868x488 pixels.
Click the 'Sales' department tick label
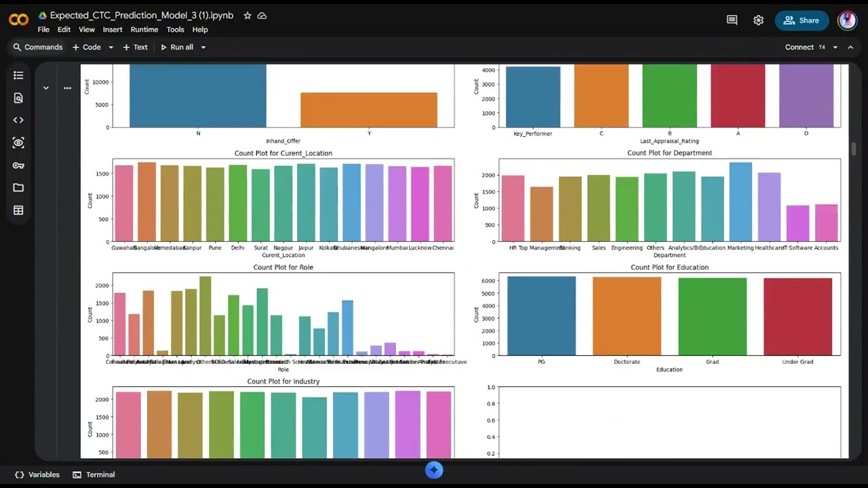[598, 248]
